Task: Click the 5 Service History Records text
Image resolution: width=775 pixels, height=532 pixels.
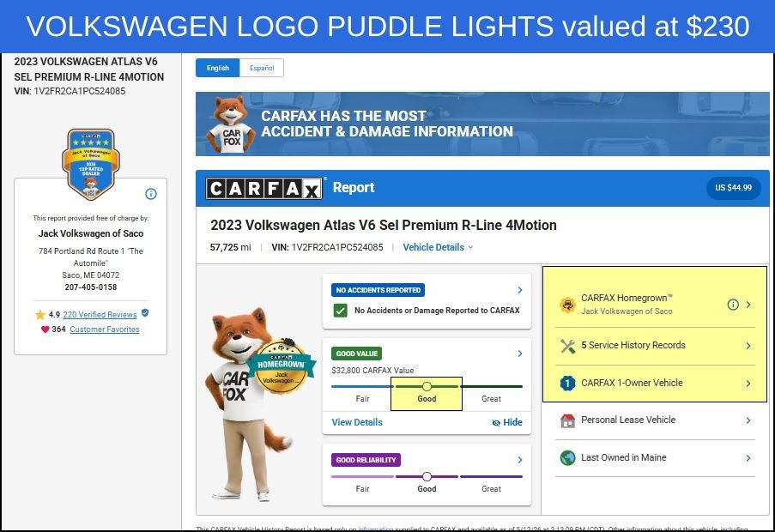Action: point(633,345)
